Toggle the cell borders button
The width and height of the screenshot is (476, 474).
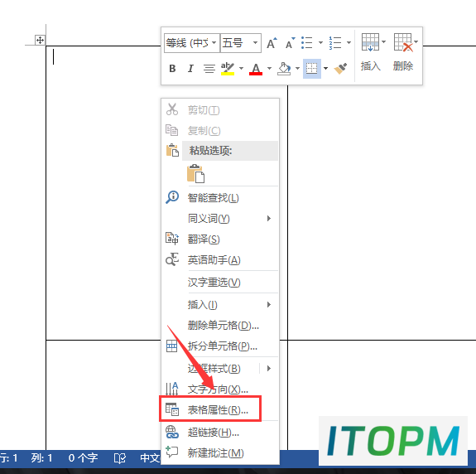coord(312,69)
